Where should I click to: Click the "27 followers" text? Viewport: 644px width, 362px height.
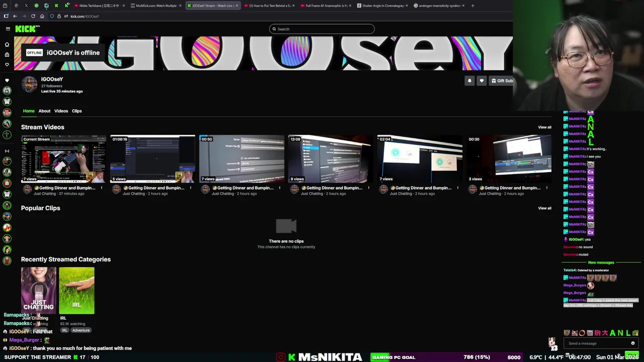click(x=51, y=86)
